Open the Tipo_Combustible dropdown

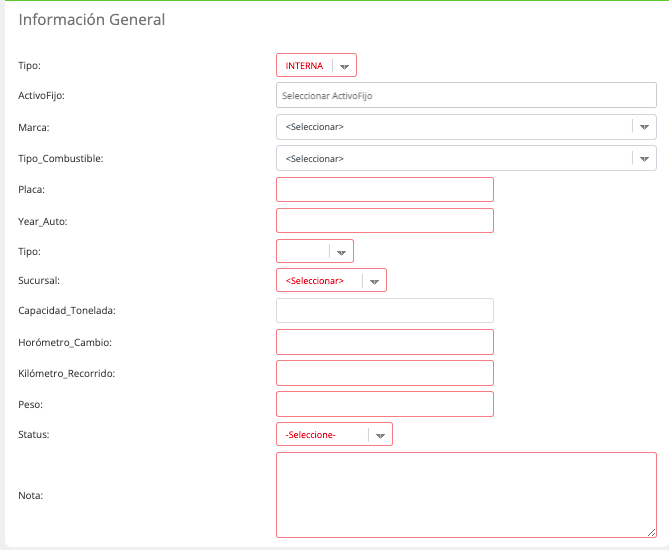click(x=466, y=158)
